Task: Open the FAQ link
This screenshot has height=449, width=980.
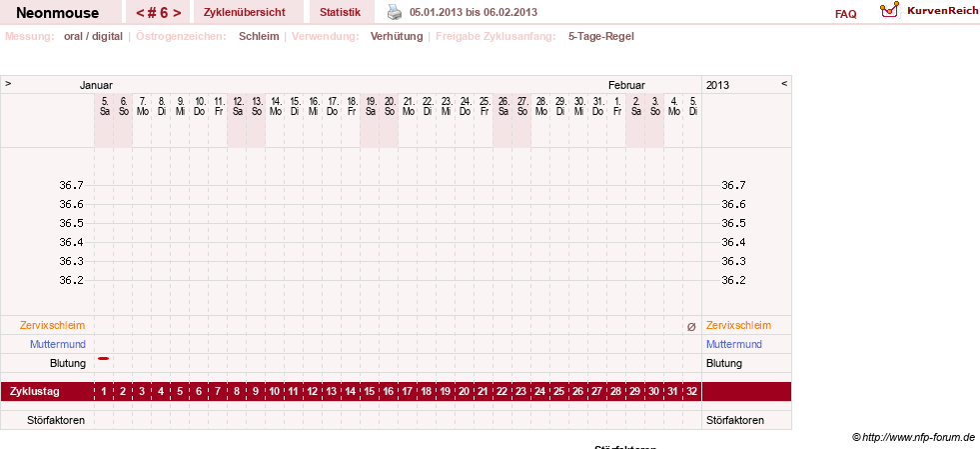Action: pos(845,14)
